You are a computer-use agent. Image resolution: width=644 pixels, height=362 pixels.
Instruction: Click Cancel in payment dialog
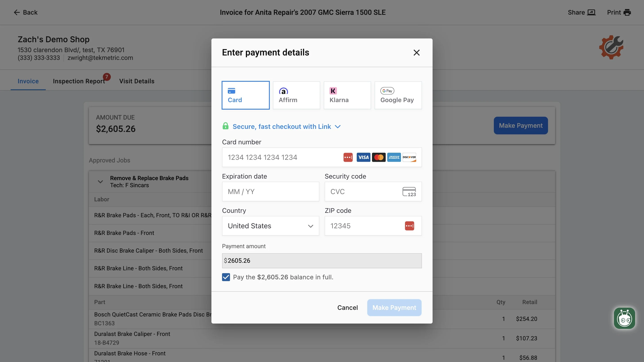[x=347, y=308]
